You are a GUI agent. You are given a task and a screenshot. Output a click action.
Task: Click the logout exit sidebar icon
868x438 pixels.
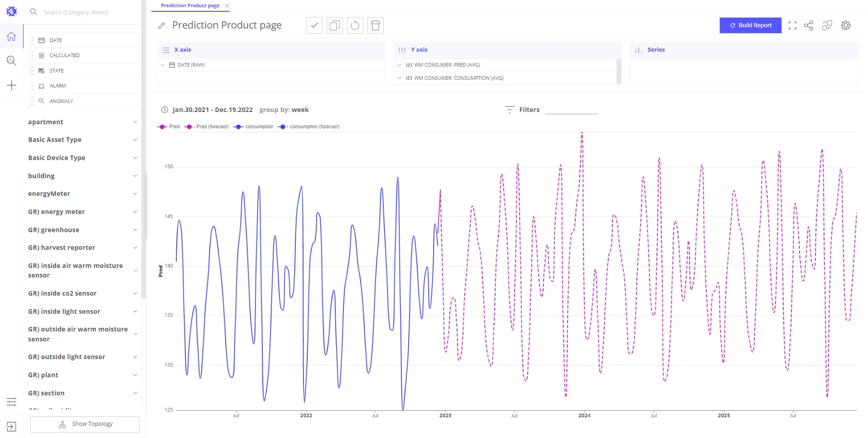point(11,427)
